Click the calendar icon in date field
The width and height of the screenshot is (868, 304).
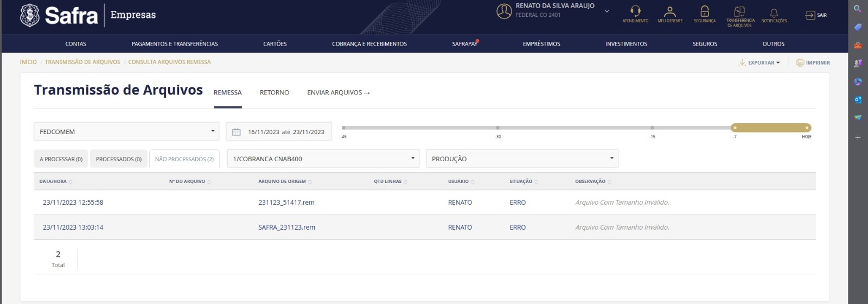pyautogui.click(x=237, y=132)
